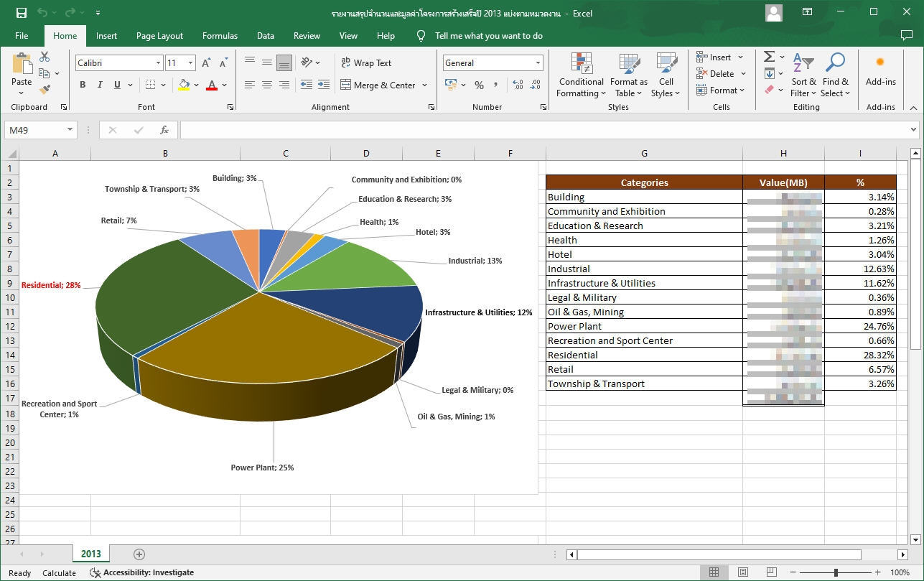Open the General number format dropdown
This screenshot has width=924, height=581.
tap(538, 63)
